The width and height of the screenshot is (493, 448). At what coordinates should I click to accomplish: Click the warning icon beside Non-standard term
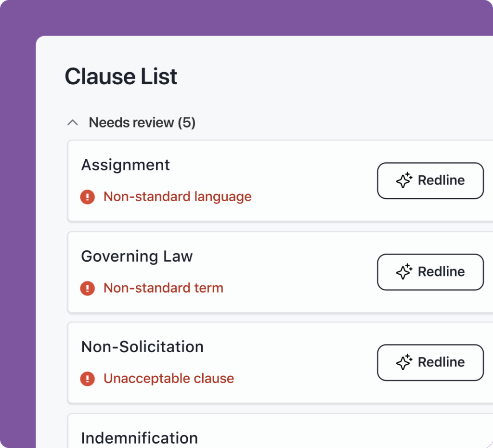88,288
